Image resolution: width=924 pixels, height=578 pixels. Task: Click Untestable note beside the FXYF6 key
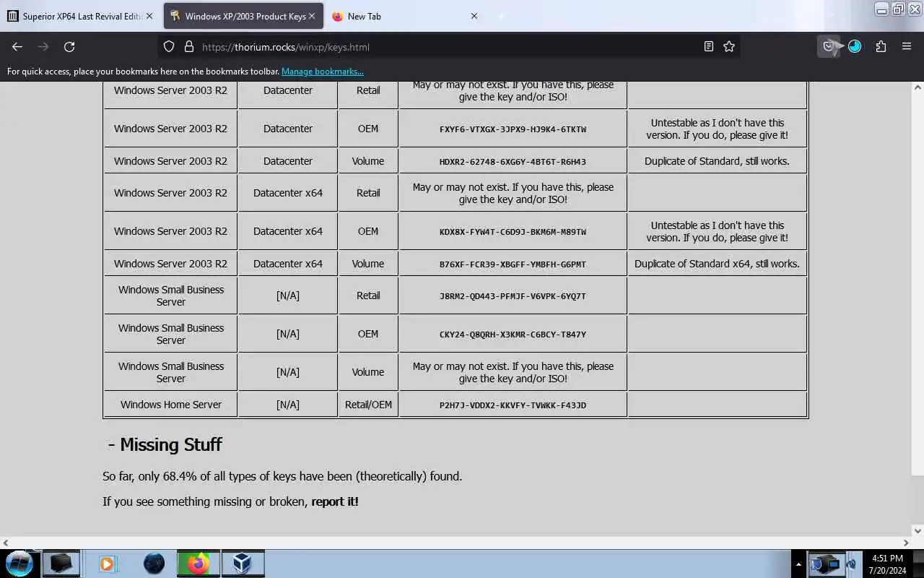point(717,129)
